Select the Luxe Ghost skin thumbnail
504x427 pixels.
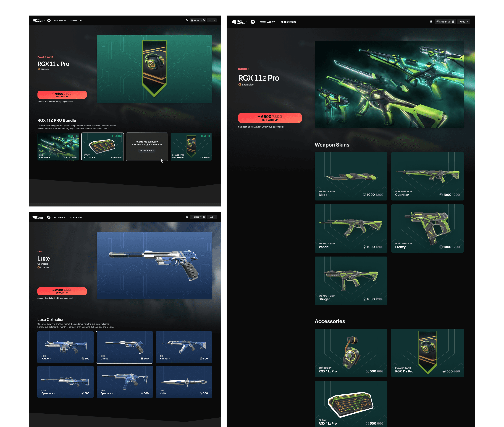pyautogui.click(x=125, y=347)
